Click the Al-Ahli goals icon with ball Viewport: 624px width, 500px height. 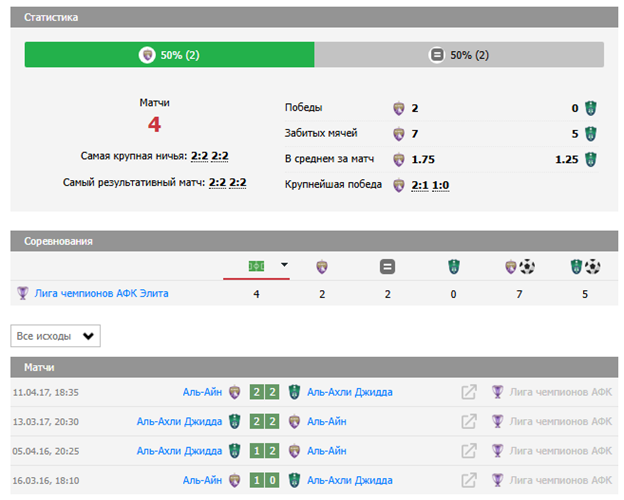(x=584, y=266)
